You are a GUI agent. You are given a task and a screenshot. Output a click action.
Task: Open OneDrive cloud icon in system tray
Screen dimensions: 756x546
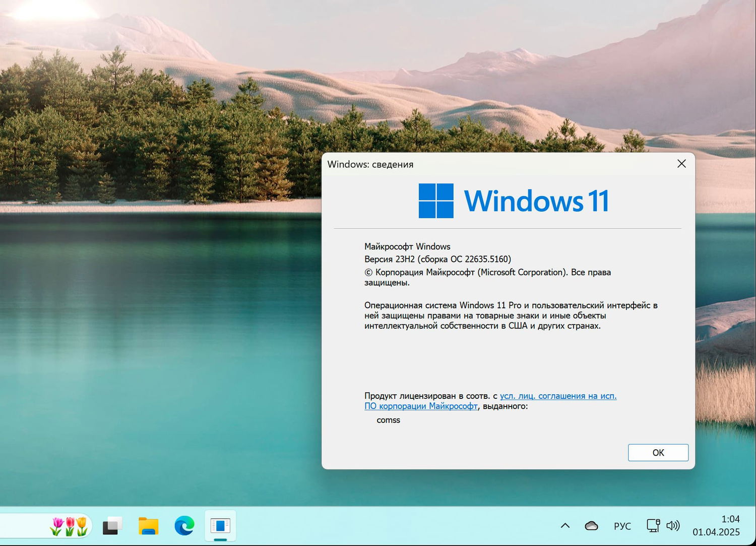pyautogui.click(x=591, y=525)
